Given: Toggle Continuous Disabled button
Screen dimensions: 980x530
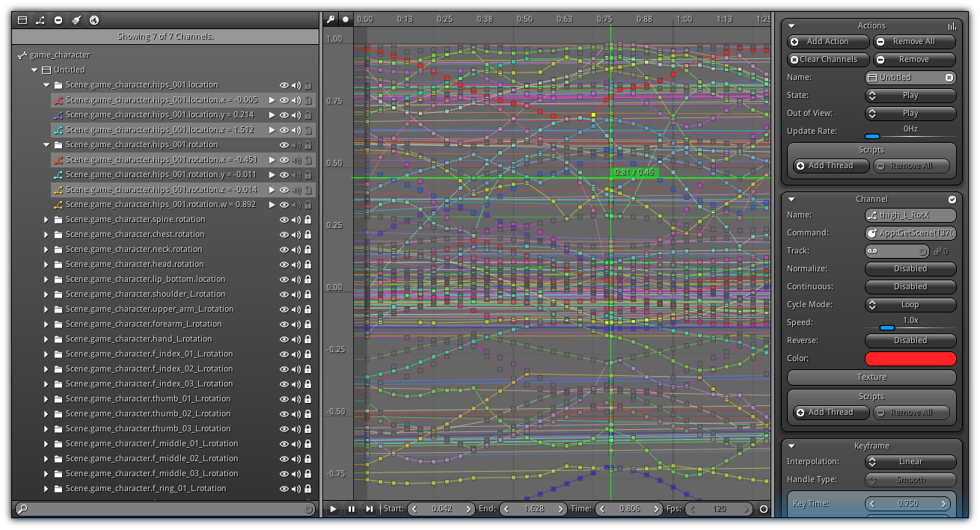Looking at the screenshot, I should (910, 287).
